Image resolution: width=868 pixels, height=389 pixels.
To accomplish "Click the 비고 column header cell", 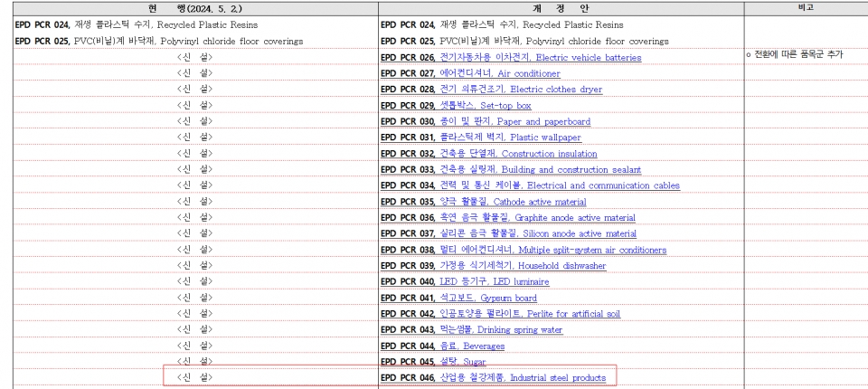I will point(805,7).
